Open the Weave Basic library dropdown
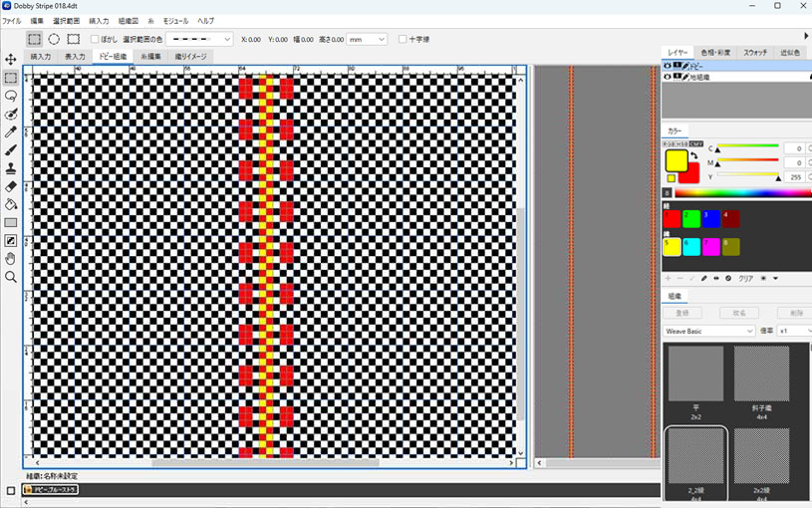Screen dimensions: 812x508 point(708,331)
